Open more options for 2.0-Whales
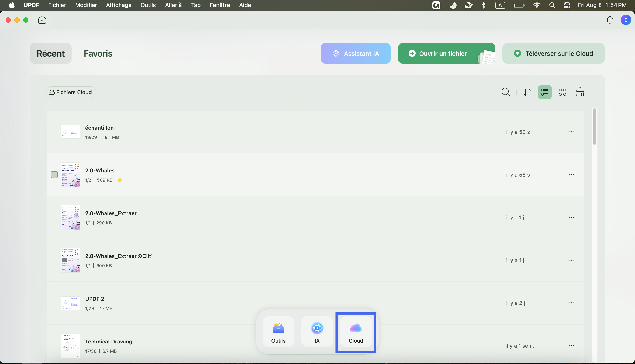 (571, 174)
